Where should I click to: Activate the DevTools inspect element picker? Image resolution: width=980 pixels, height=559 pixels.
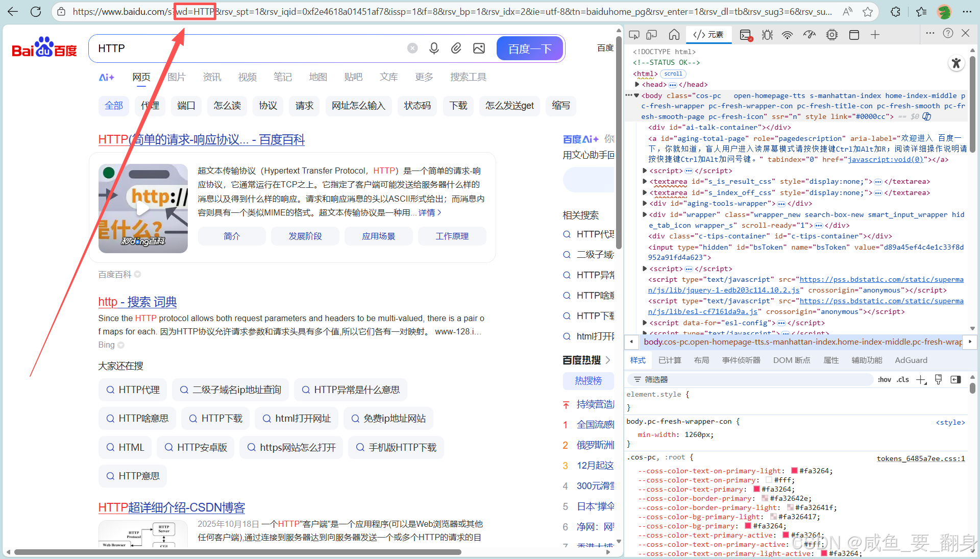coord(634,35)
